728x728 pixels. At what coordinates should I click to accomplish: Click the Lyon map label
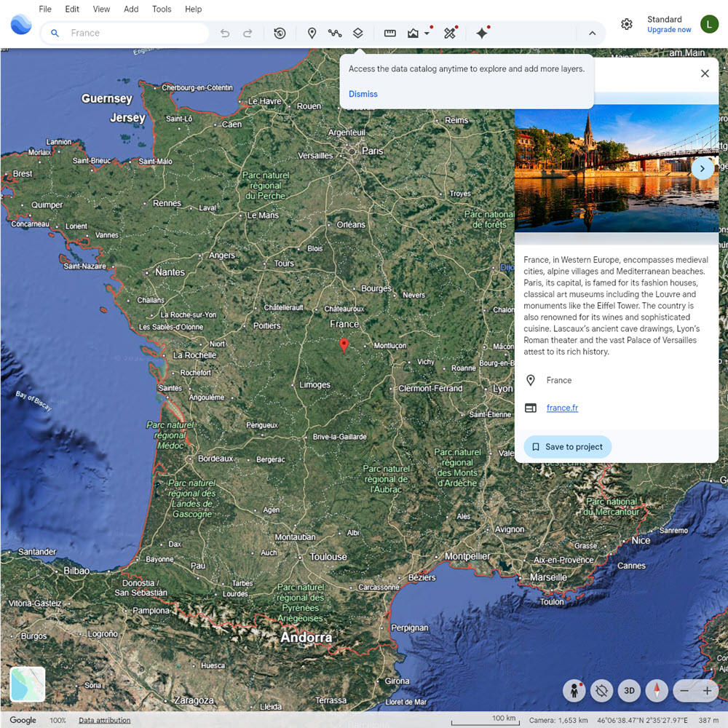click(x=503, y=388)
